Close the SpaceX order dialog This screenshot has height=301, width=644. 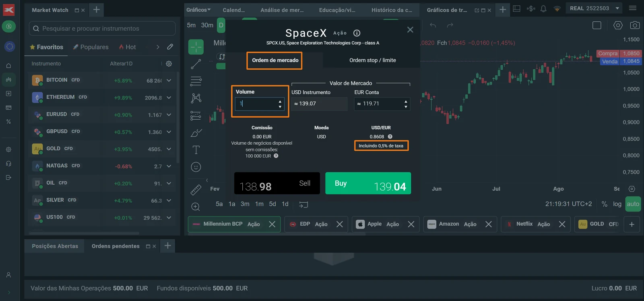pyautogui.click(x=410, y=29)
